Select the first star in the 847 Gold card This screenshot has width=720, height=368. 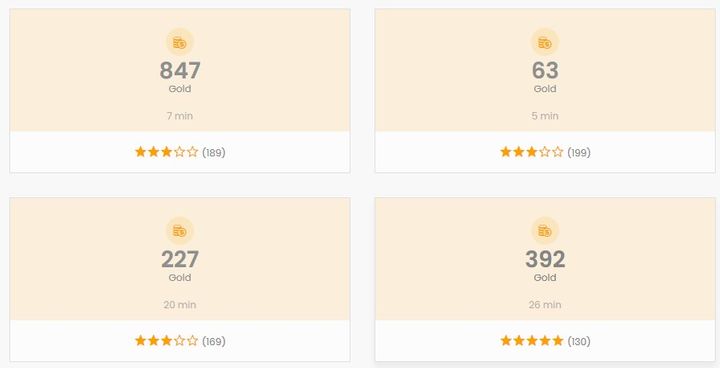(141, 152)
